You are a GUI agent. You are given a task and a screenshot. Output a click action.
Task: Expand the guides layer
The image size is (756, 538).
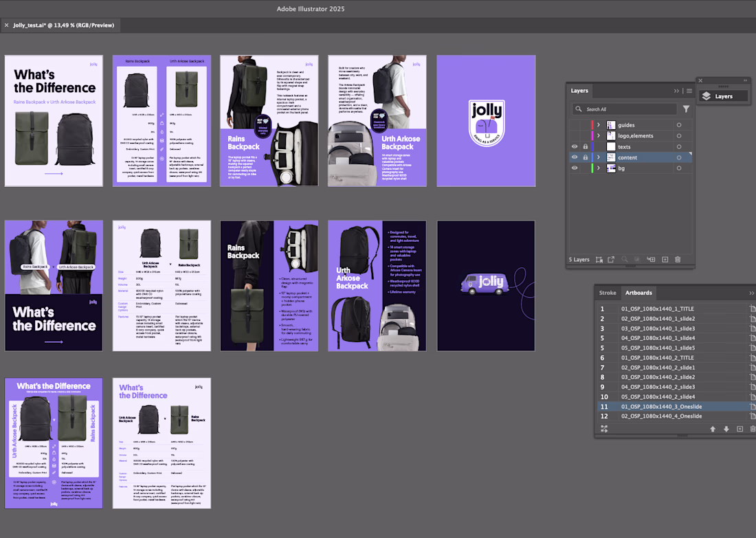(x=599, y=125)
